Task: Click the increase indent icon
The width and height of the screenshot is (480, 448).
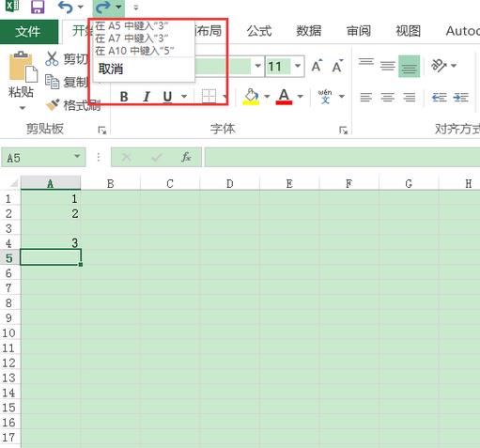Action: 461,98
